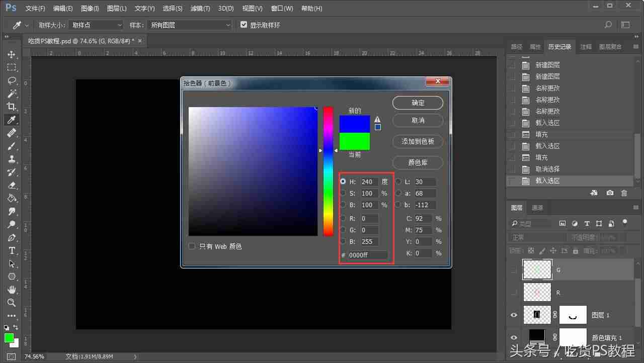Image resolution: width=644 pixels, height=363 pixels.
Task: Open 滤镜(T) menu
Action: pyautogui.click(x=200, y=9)
